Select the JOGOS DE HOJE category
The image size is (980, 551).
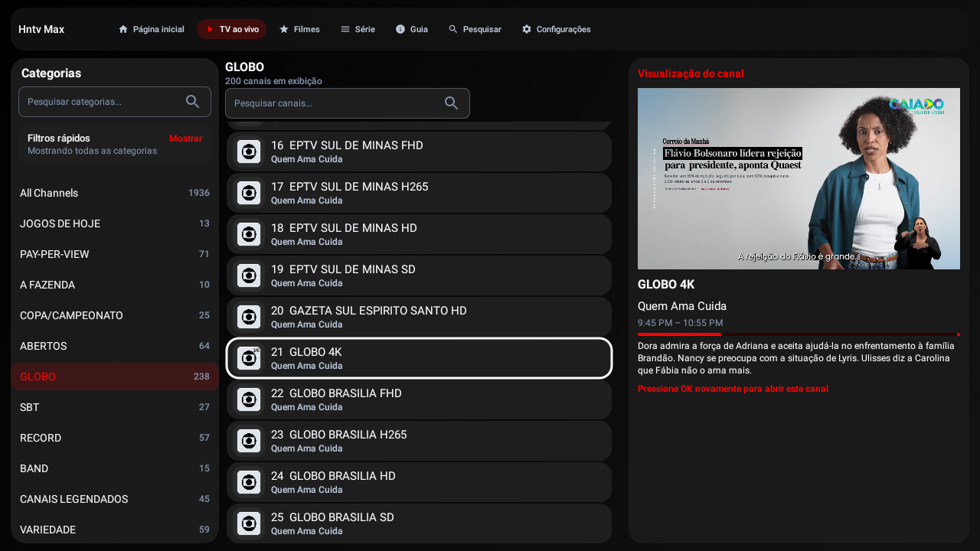[115, 223]
